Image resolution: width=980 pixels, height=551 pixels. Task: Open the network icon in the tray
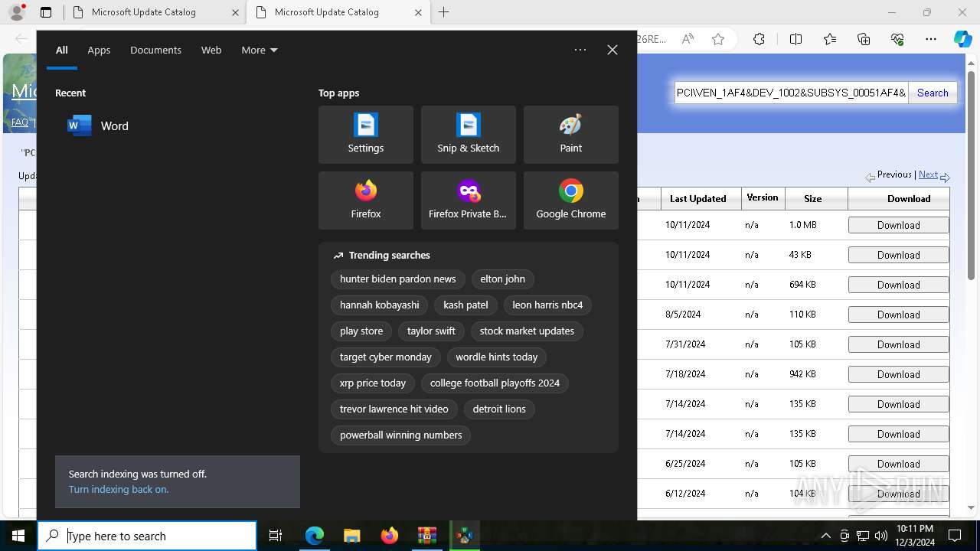863,536
